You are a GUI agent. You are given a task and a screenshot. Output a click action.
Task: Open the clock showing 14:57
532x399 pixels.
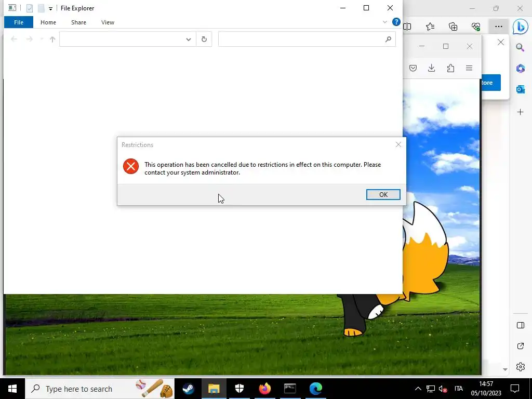(x=486, y=389)
